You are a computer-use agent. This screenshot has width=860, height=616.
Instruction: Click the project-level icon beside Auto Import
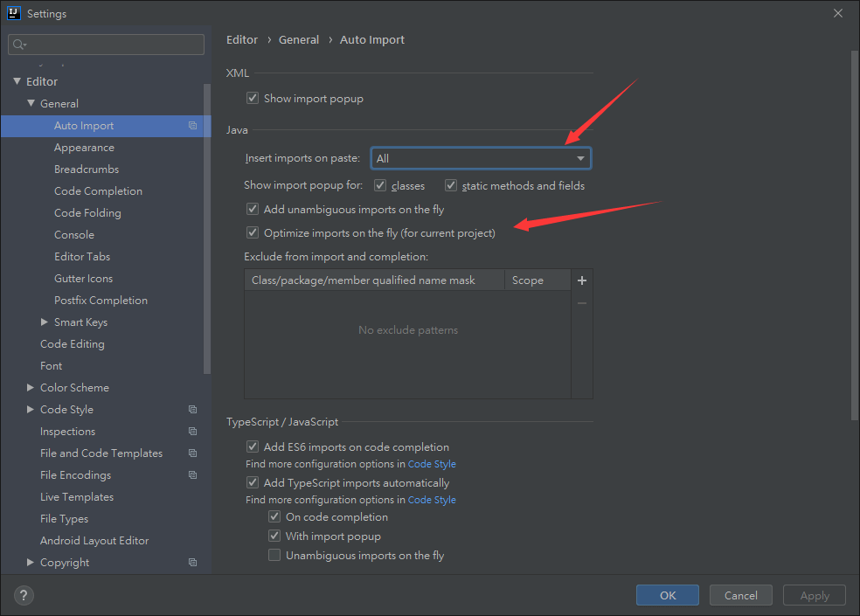pyautogui.click(x=192, y=126)
